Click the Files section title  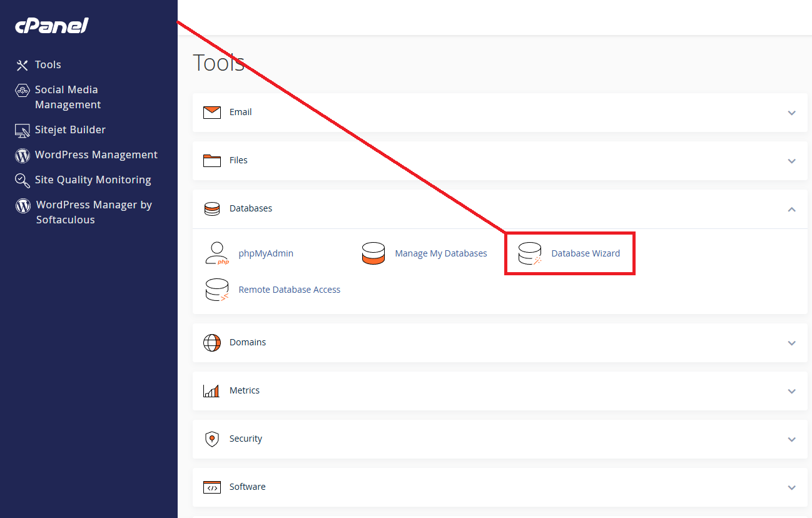point(238,161)
